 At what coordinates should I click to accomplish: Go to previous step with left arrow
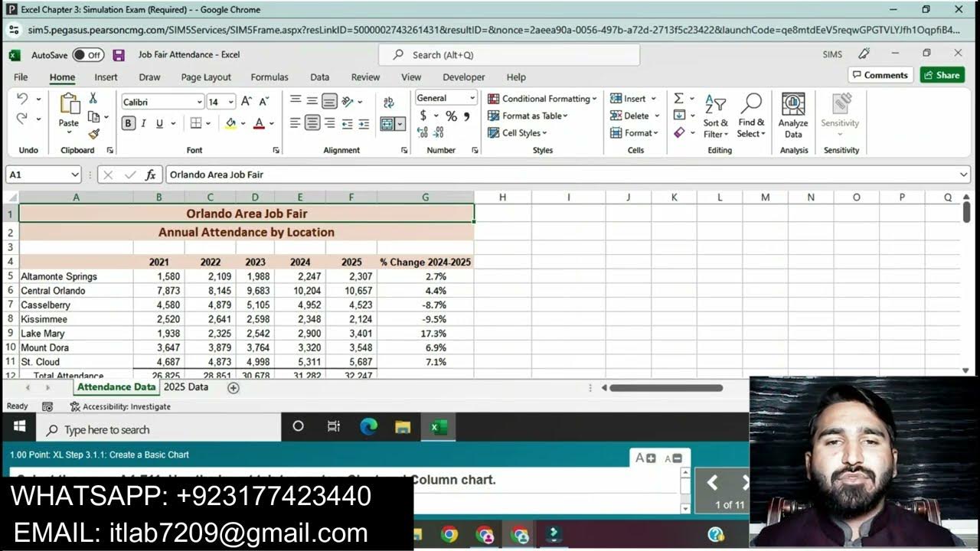pyautogui.click(x=712, y=482)
